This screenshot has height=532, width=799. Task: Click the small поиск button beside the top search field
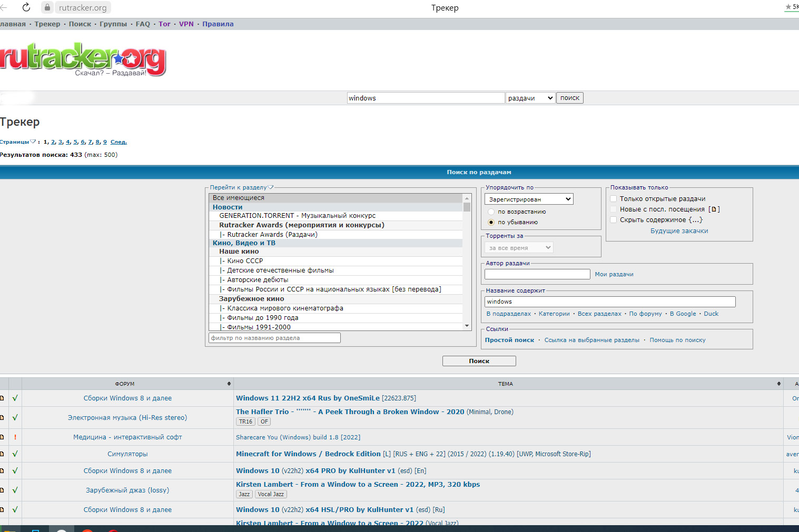click(570, 98)
